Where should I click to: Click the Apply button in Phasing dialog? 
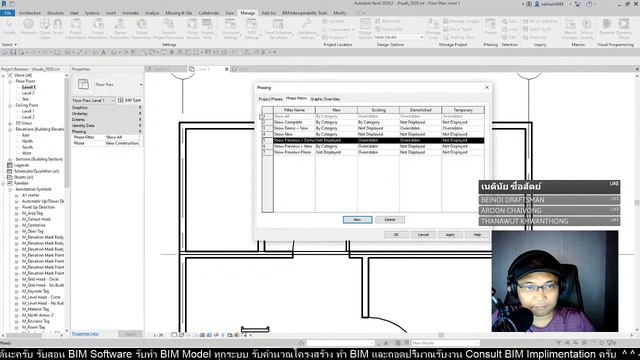point(450,235)
